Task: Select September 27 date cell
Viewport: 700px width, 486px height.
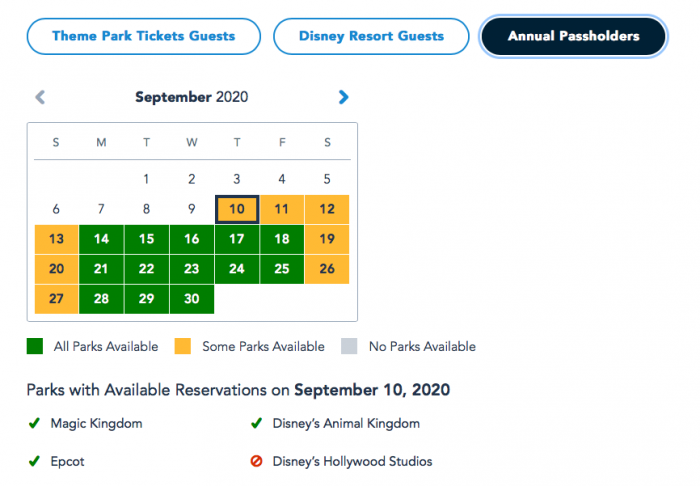Action: [x=56, y=299]
